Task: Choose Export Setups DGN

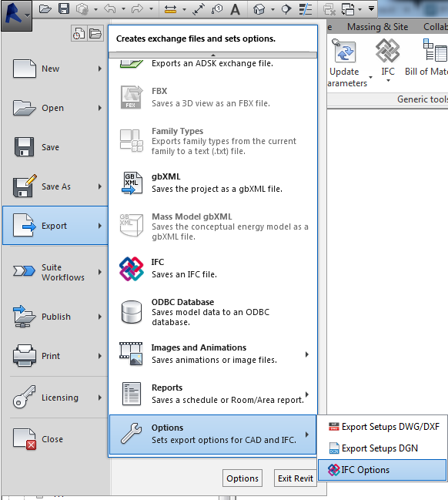Action: pos(383,448)
